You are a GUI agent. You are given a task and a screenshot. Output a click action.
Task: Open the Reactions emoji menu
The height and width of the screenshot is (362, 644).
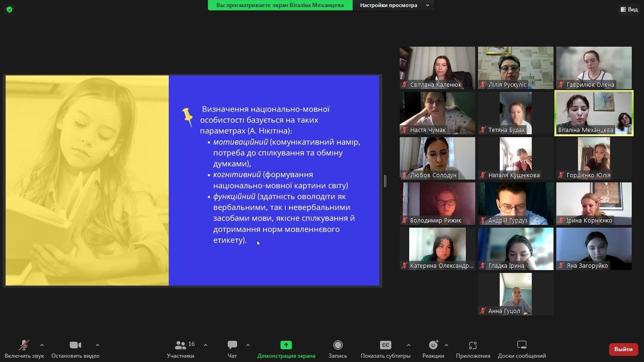(433, 346)
